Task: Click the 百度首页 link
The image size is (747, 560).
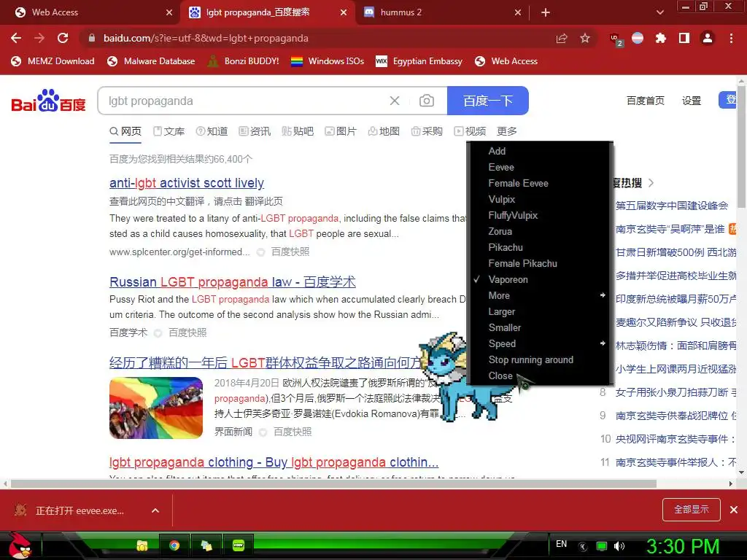Action: point(645,101)
